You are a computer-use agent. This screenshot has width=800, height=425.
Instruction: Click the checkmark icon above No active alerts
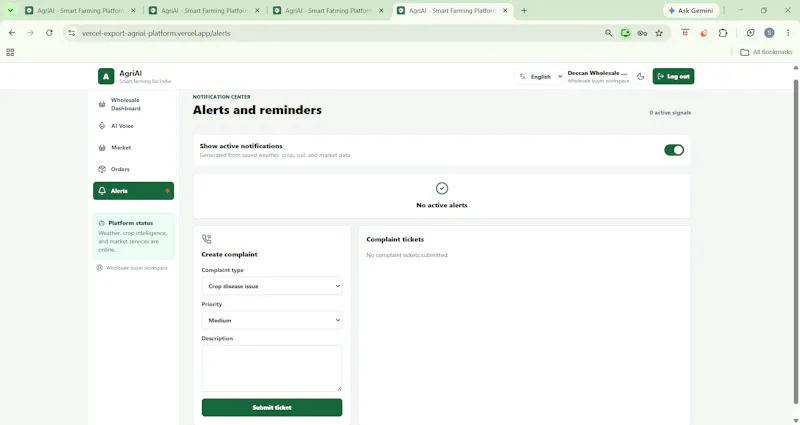coord(442,188)
